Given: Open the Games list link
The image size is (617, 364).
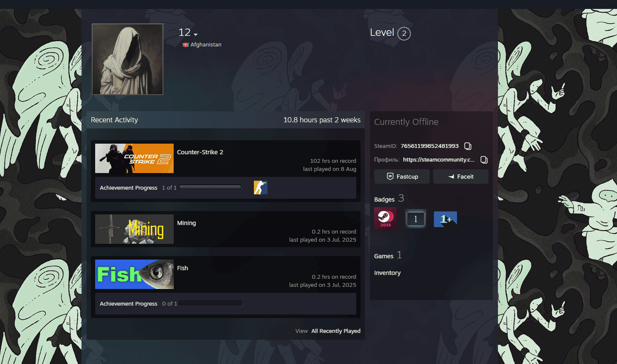Looking at the screenshot, I should (x=384, y=256).
